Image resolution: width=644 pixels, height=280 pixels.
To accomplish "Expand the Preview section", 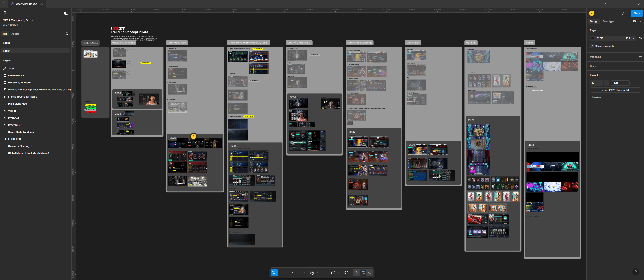I will (596, 97).
